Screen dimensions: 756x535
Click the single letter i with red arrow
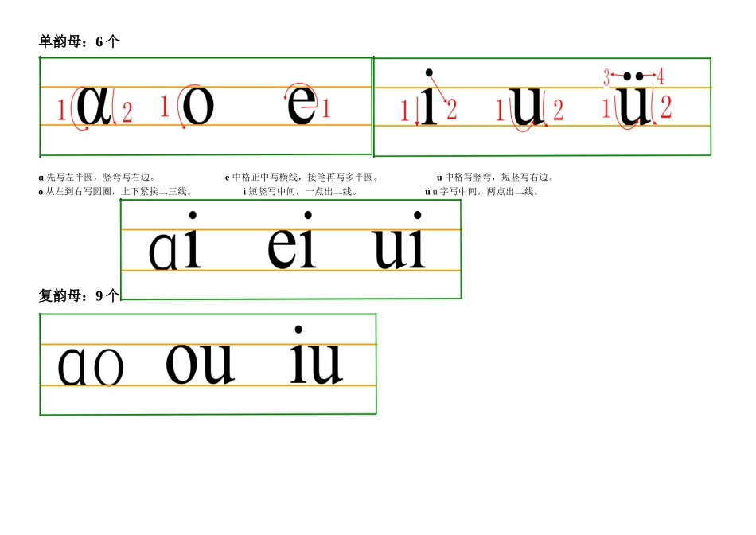429,97
